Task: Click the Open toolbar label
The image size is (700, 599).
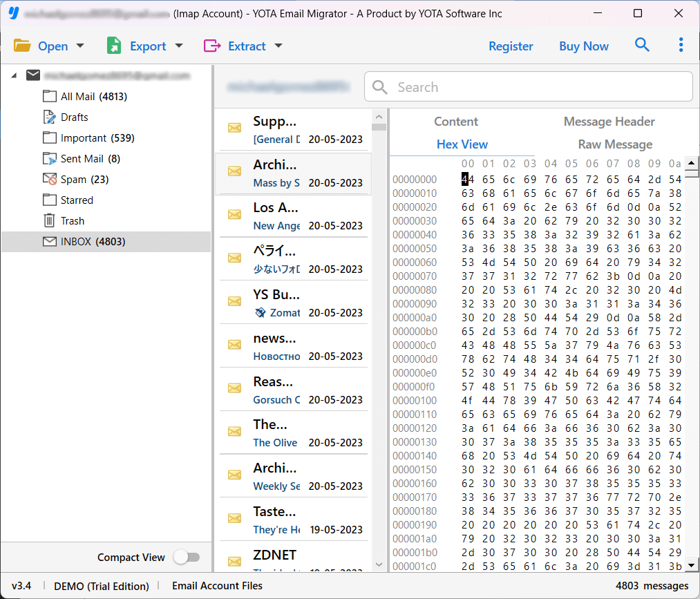Action: (53, 46)
